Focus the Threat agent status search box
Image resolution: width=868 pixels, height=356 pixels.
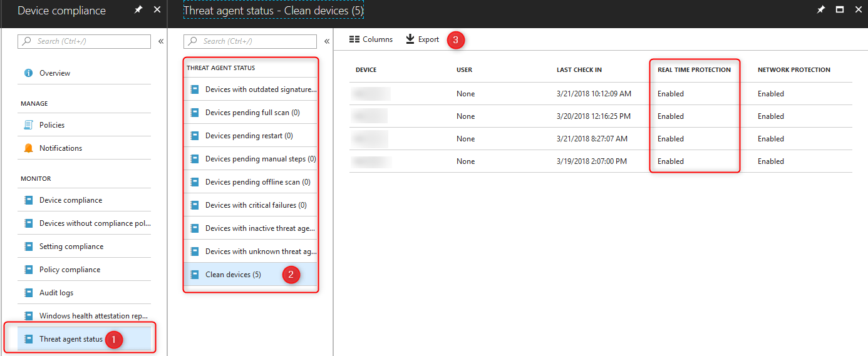251,41
